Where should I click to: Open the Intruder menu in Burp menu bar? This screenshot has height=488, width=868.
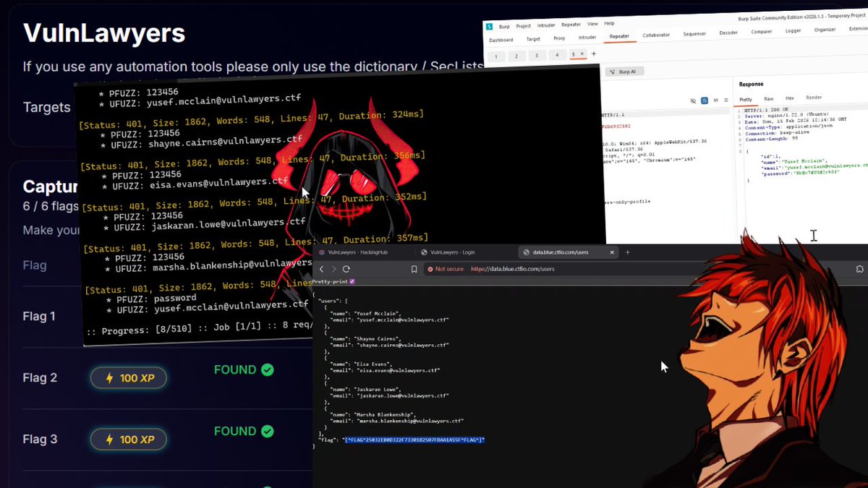546,25
